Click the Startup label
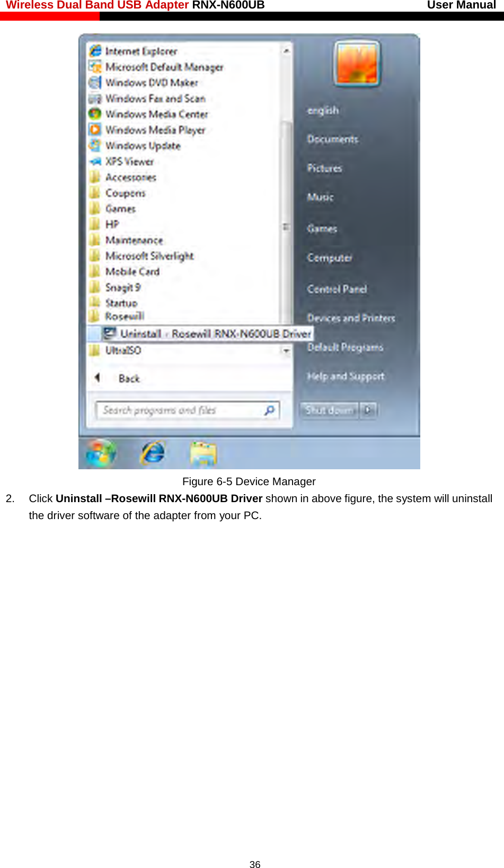The height and width of the screenshot is (868, 504). 121,303
